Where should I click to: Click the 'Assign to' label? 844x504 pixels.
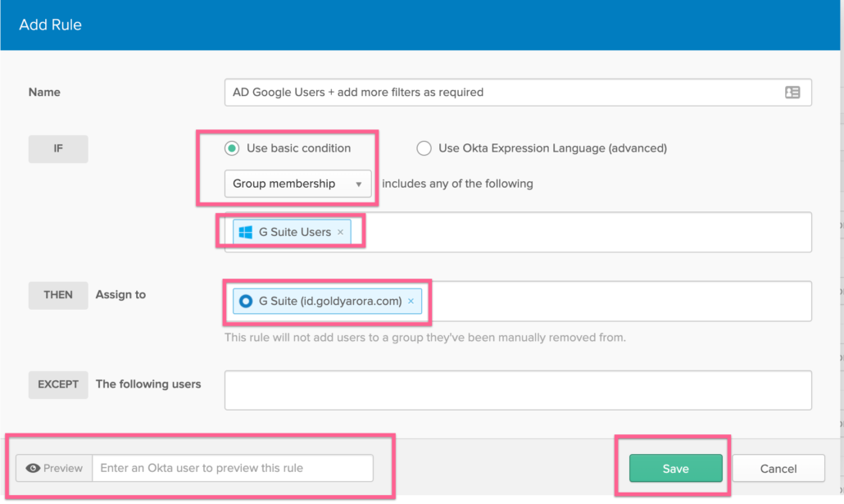pos(120,294)
